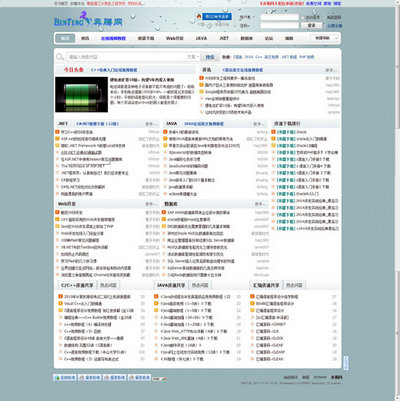Click the 立即注册 register link
400x401 pixels.
334,26
